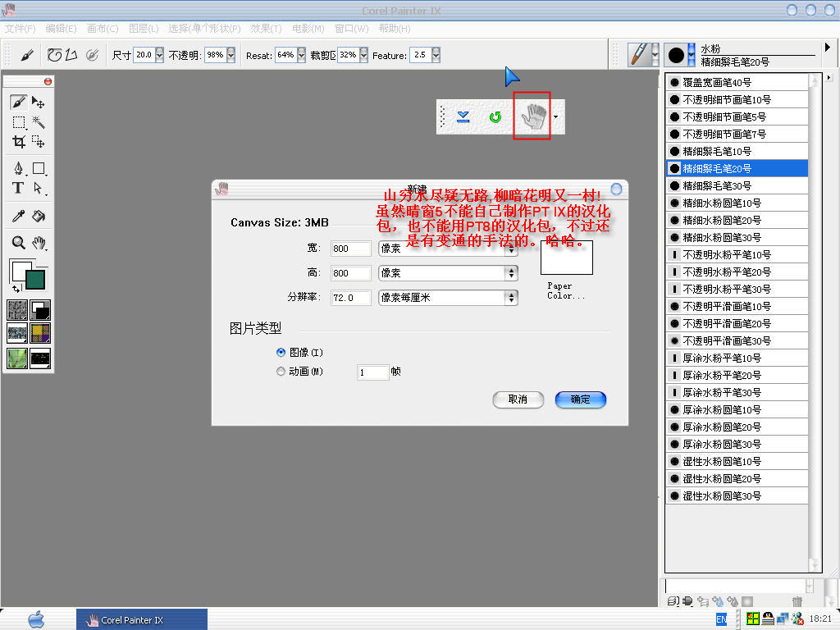
Task: Open the 帮助(H) menu
Action: tap(395, 29)
